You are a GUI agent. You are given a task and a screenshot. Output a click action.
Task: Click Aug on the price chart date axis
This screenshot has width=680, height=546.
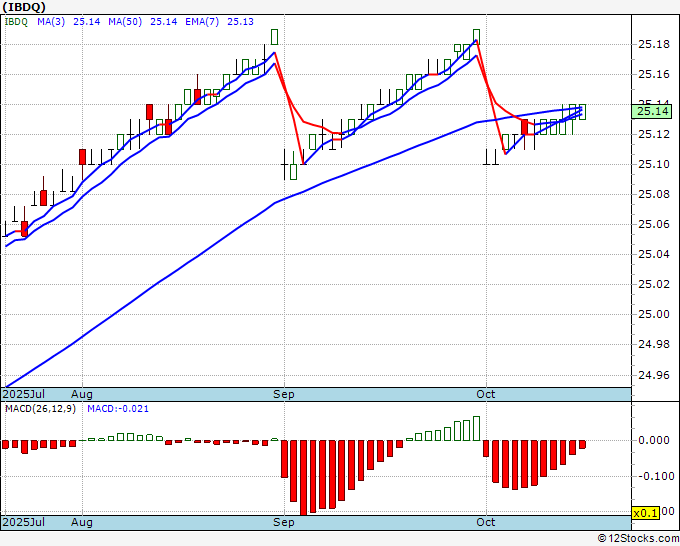(82, 394)
